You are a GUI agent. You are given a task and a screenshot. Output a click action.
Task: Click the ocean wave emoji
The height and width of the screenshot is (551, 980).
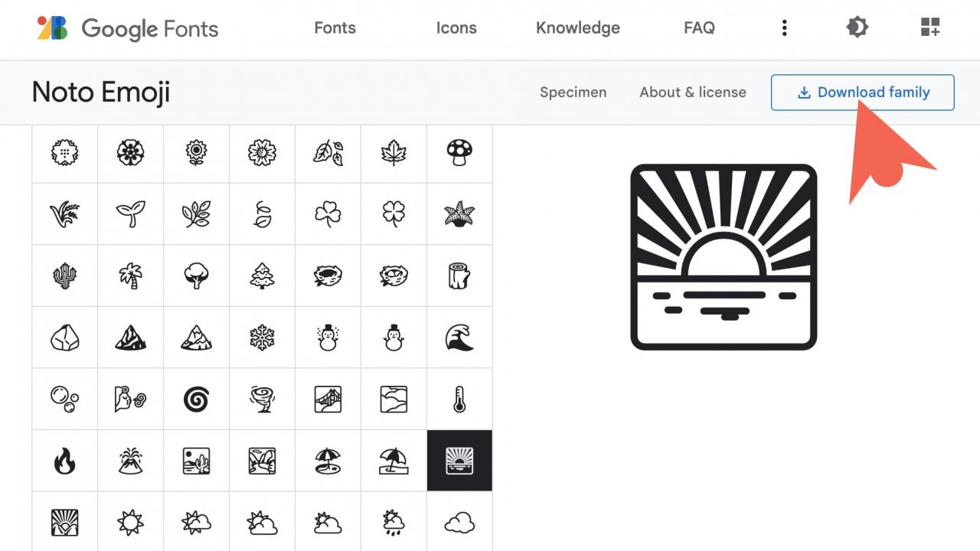click(x=459, y=337)
